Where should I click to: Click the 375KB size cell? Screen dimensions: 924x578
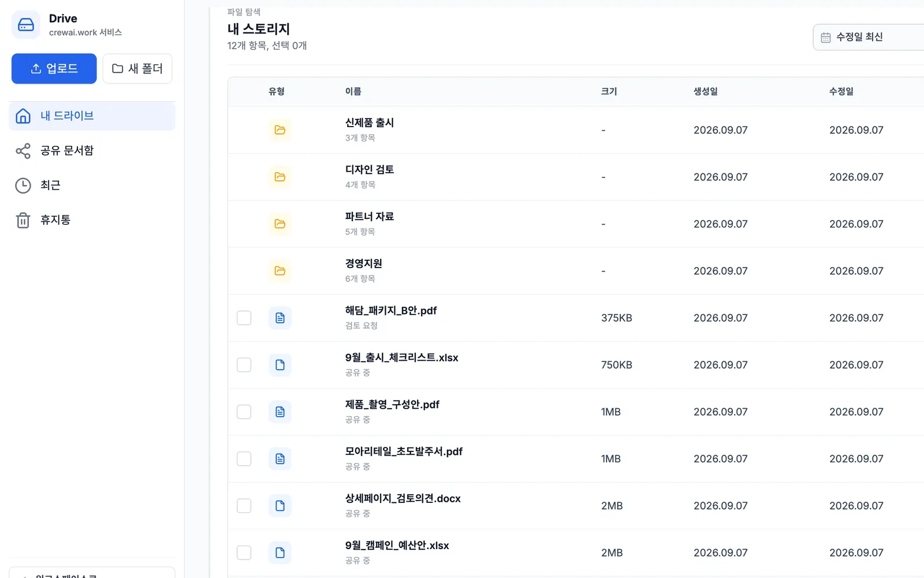[617, 318]
